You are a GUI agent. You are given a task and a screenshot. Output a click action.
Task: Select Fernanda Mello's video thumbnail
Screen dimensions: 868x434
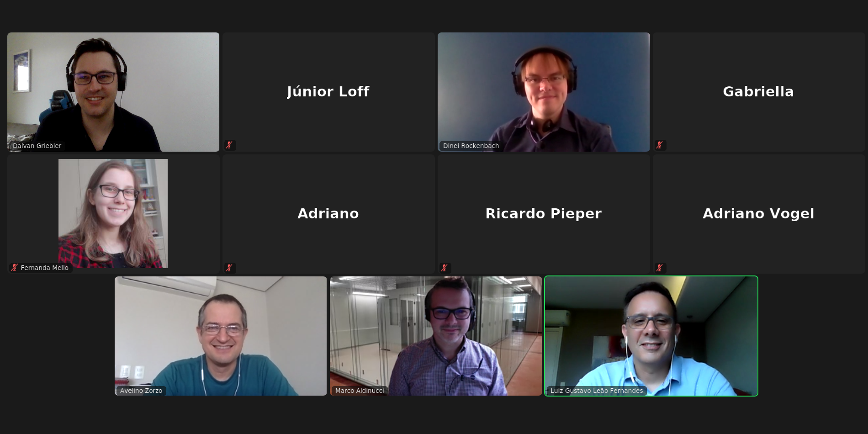tap(113, 213)
